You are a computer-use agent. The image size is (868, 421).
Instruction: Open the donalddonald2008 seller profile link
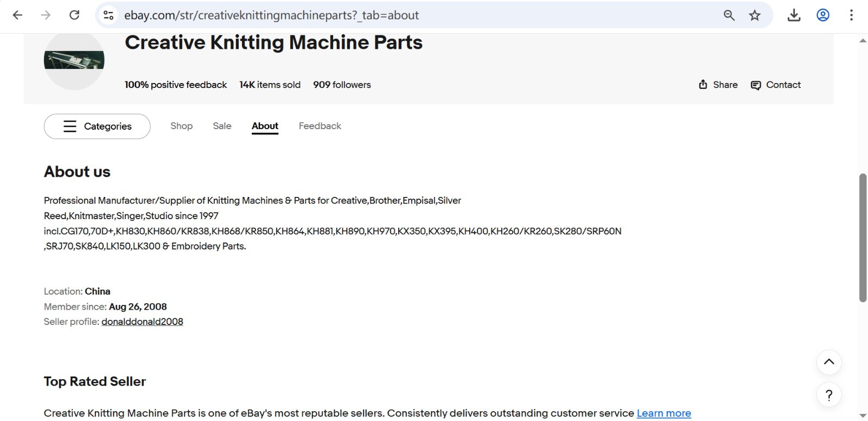[x=142, y=322]
